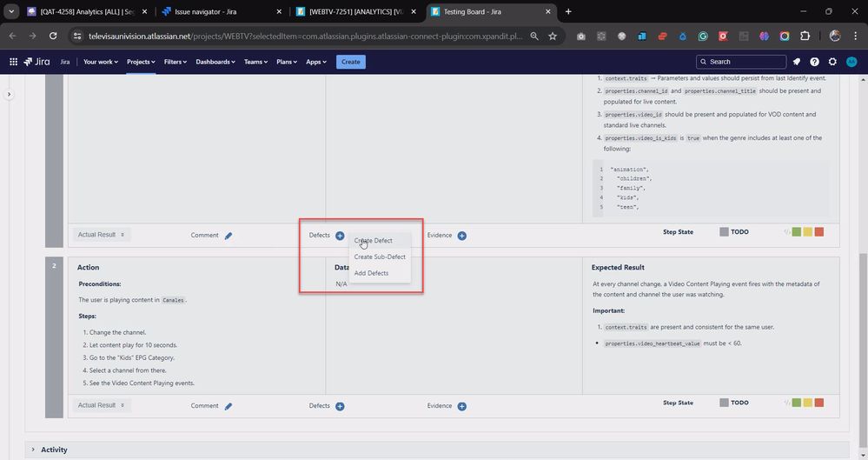The height and width of the screenshot is (460, 868).
Task: Open a new browser tab with plus
Action: [568, 11]
